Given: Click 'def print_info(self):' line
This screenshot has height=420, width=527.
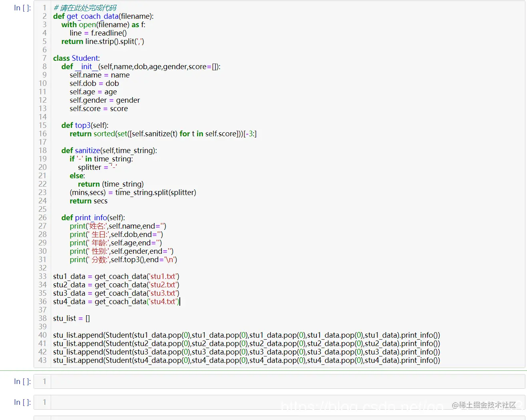Looking at the screenshot, I should pos(93,217).
